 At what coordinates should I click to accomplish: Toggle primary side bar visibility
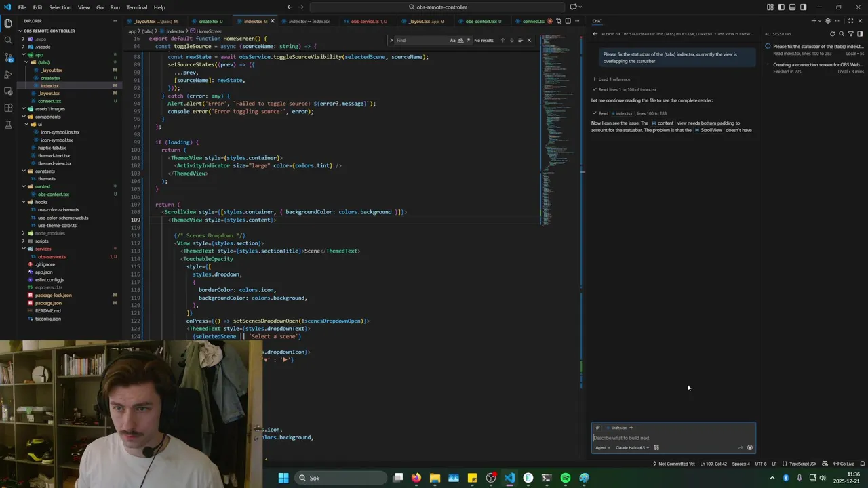click(x=781, y=7)
